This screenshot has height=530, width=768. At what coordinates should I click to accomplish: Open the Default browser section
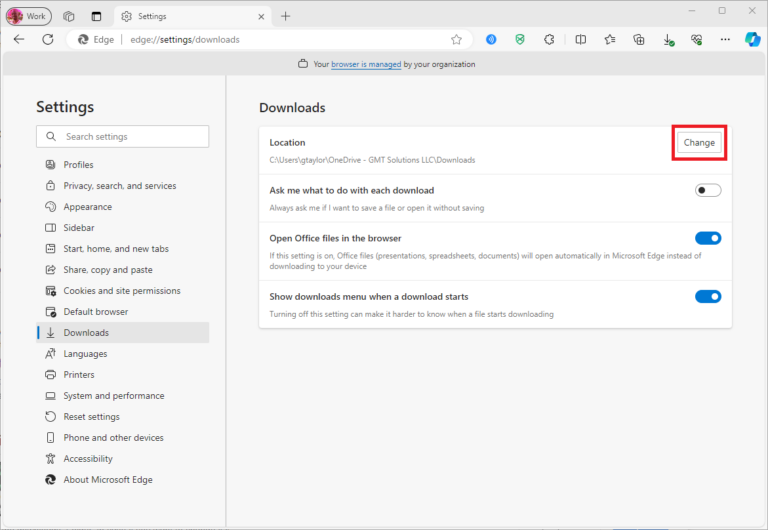click(x=122, y=312)
